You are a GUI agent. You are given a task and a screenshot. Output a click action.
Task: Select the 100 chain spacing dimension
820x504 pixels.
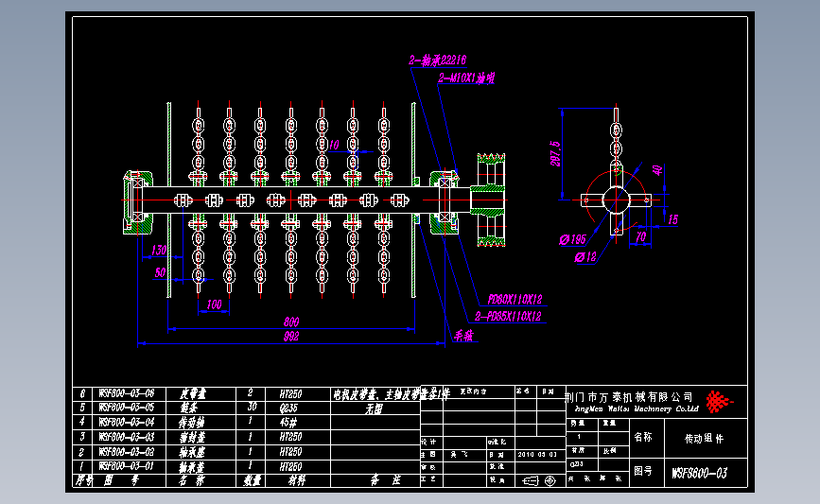(x=214, y=304)
